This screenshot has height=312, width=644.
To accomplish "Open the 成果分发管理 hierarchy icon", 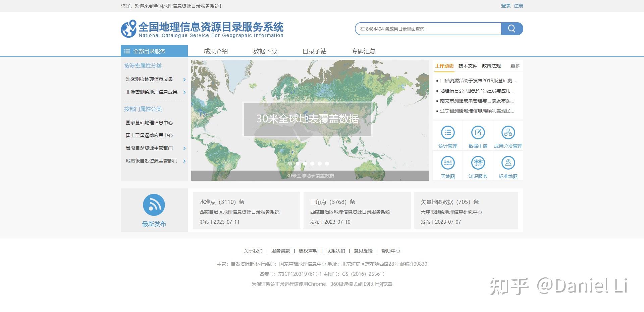I will pos(508,132).
